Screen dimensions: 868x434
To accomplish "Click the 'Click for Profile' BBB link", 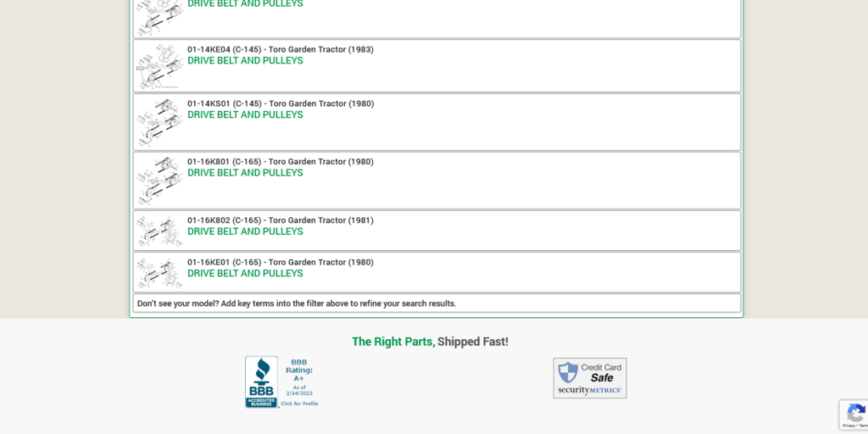I will (299, 403).
